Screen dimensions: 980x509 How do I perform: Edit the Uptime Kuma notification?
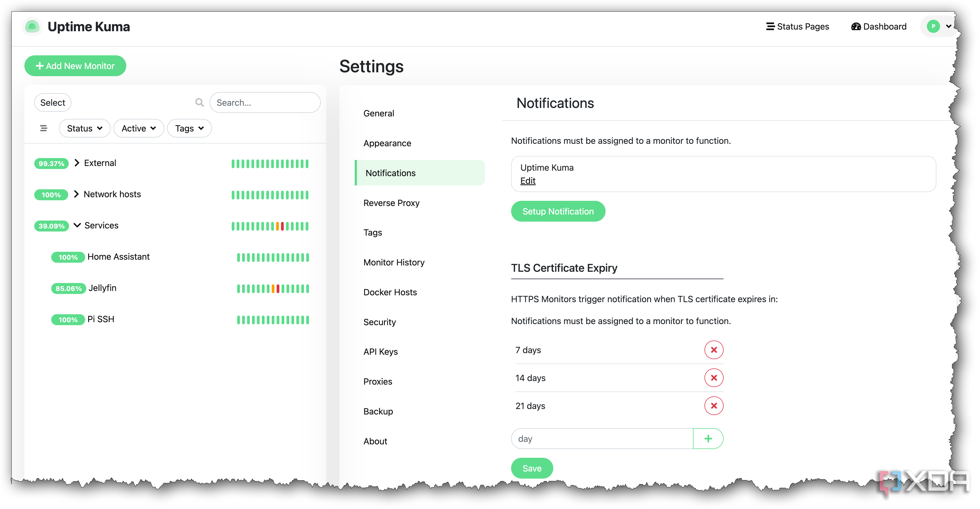[x=527, y=181]
